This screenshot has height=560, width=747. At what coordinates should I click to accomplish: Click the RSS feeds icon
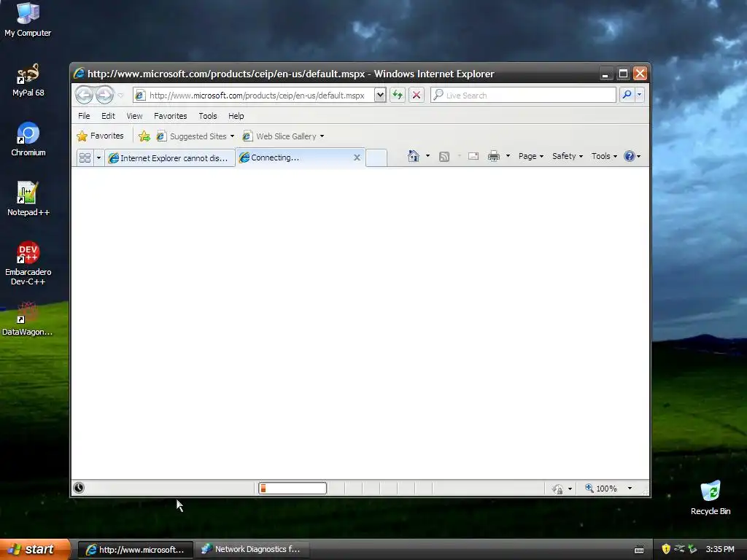pos(444,156)
